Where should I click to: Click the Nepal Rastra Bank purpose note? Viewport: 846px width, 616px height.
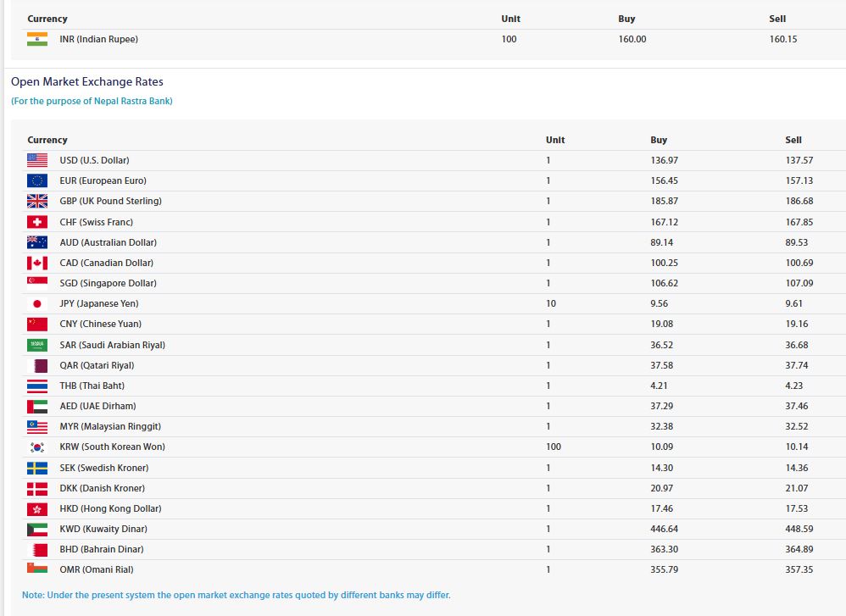point(92,101)
